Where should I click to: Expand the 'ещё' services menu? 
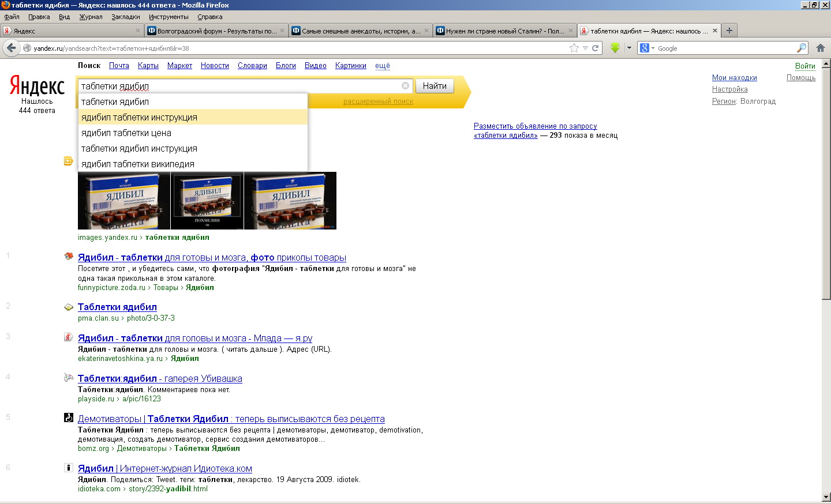point(382,66)
